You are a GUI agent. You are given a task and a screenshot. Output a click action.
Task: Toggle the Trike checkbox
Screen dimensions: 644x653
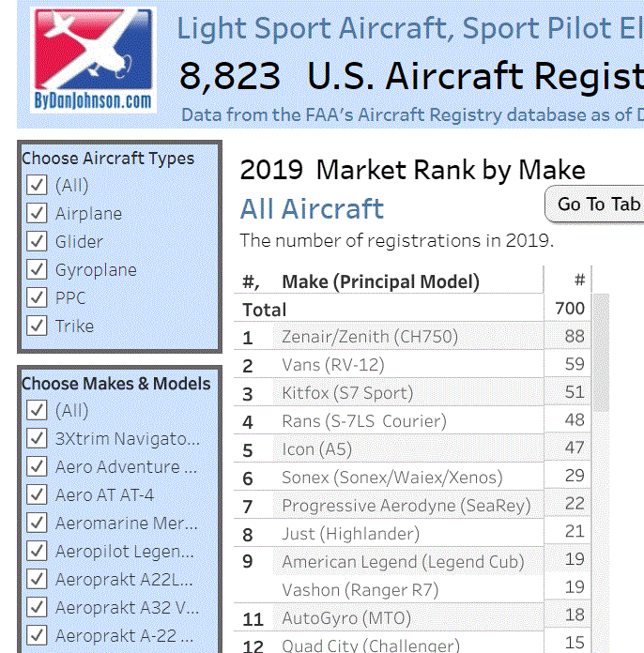point(37,326)
